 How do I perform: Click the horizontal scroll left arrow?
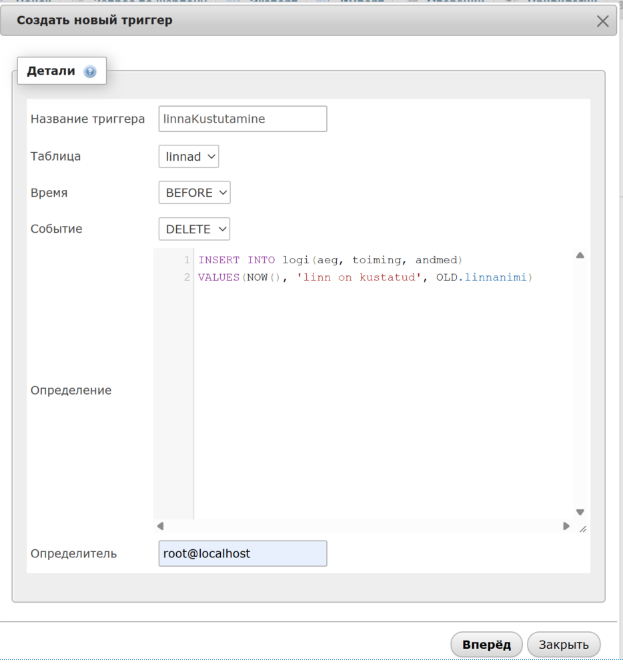click(x=161, y=526)
